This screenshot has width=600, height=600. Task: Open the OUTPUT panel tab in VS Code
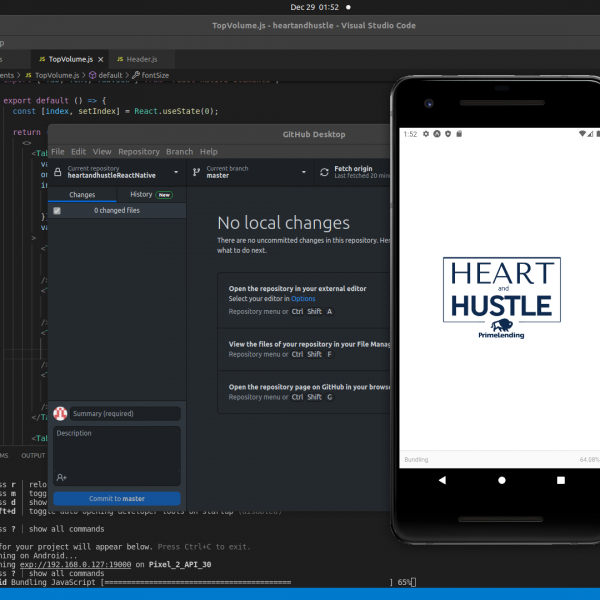[x=33, y=455]
